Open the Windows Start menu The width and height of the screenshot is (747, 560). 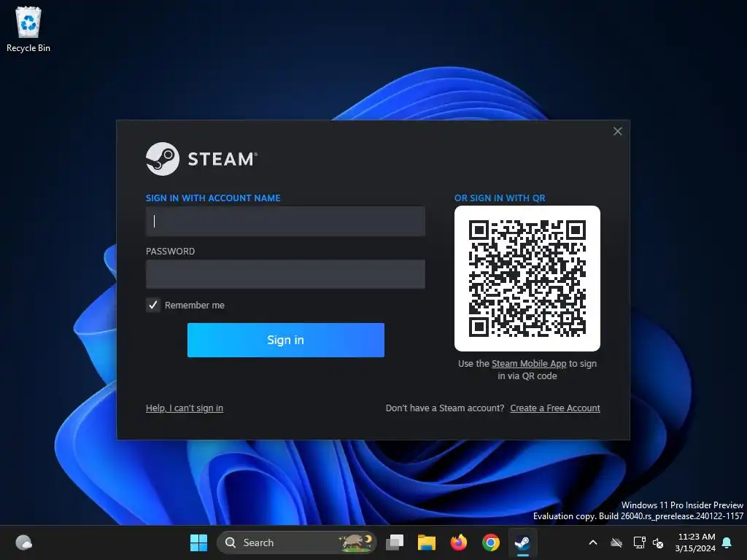point(198,542)
